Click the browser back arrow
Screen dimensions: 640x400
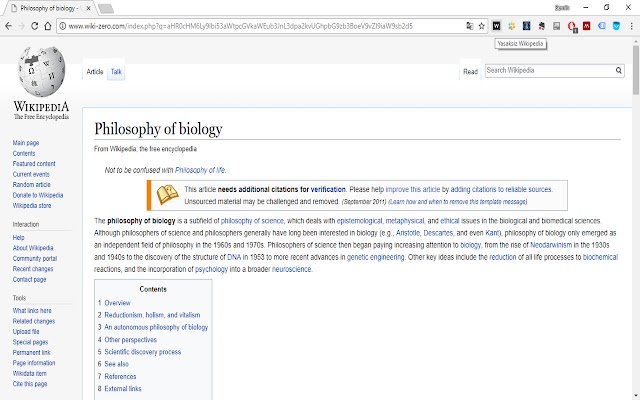coord(9,26)
